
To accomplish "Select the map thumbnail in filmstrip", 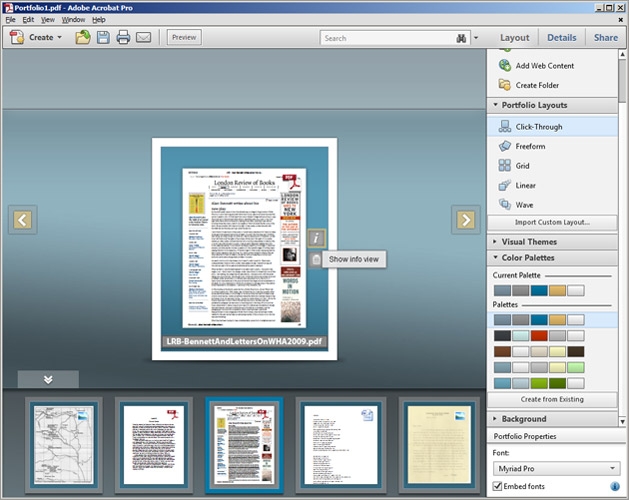I will [x=64, y=445].
